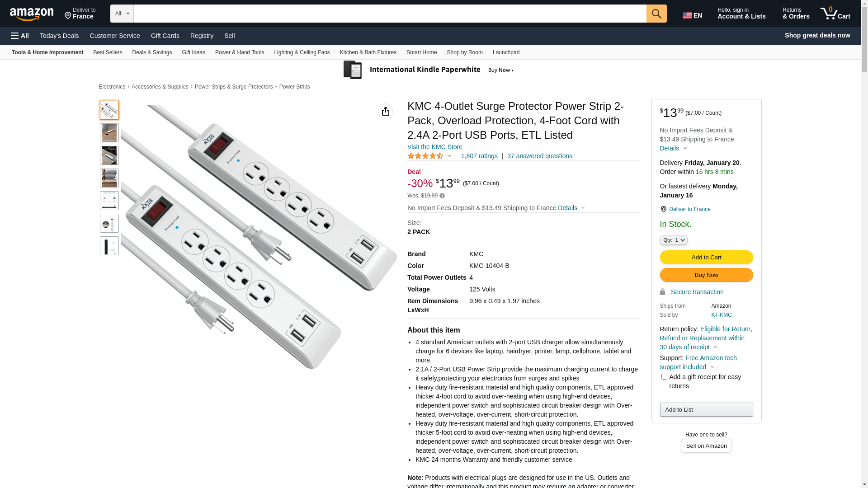Expand the All search category dropdown
Image resolution: width=868 pixels, height=488 pixels.
(x=122, y=14)
